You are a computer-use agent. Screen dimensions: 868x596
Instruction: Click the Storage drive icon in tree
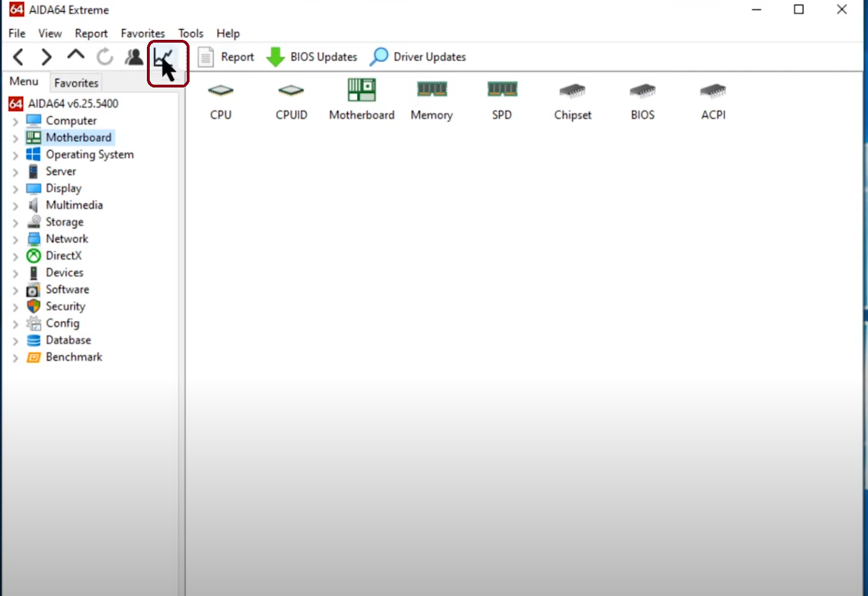[34, 221]
